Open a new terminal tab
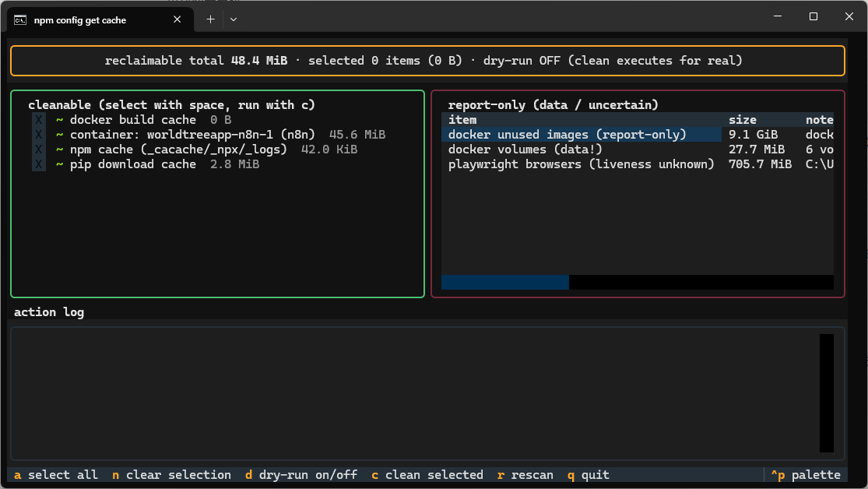The height and width of the screenshot is (489, 868). coord(210,19)
